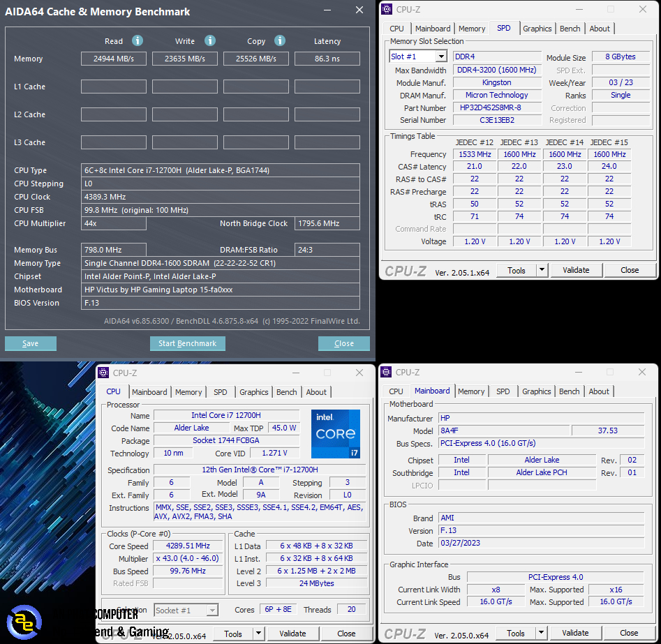The image size is (661, 644).
Task: Click Tools button in CPU-Z SPD window
Action: point(517,270)
